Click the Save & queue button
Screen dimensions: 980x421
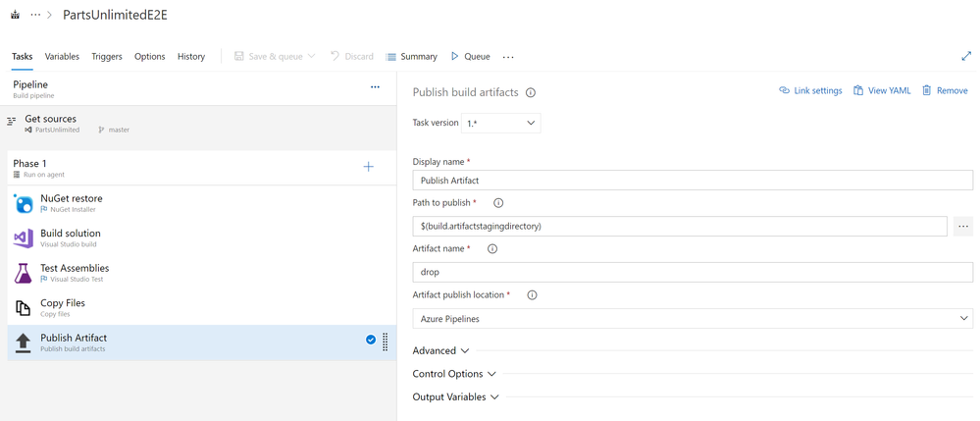(269, 56)
